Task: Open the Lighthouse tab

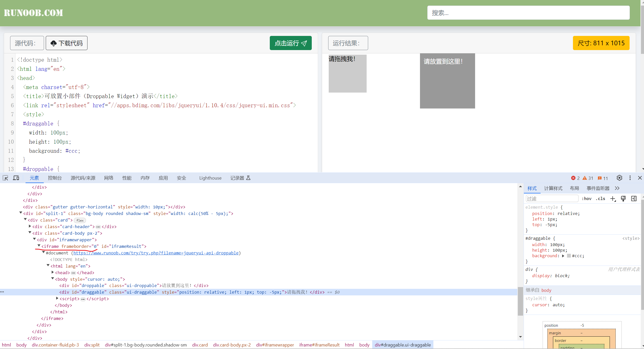Action: tap(210, 178)
